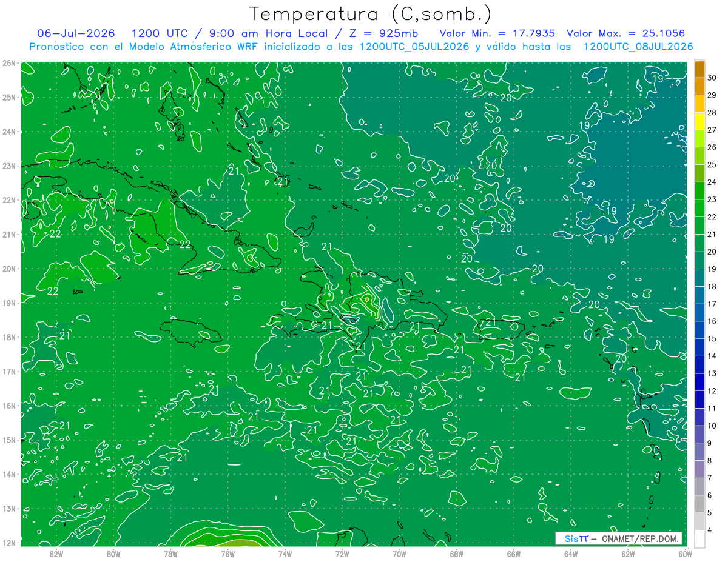Click the longitude axis label "68W"

click(x=456, y=554)
